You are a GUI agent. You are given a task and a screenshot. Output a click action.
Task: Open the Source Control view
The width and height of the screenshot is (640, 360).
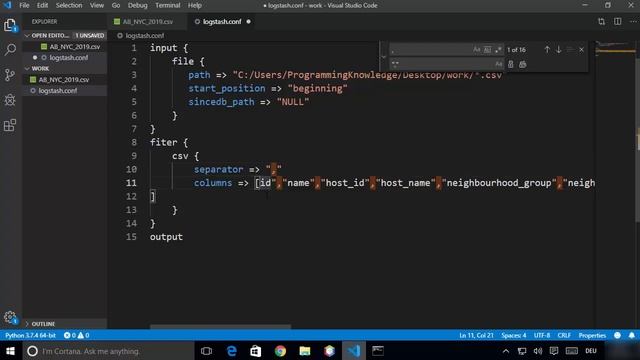[x=10, y=75]
